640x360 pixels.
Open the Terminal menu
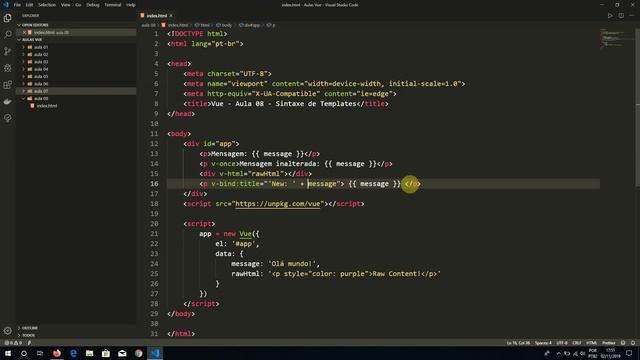113,5
